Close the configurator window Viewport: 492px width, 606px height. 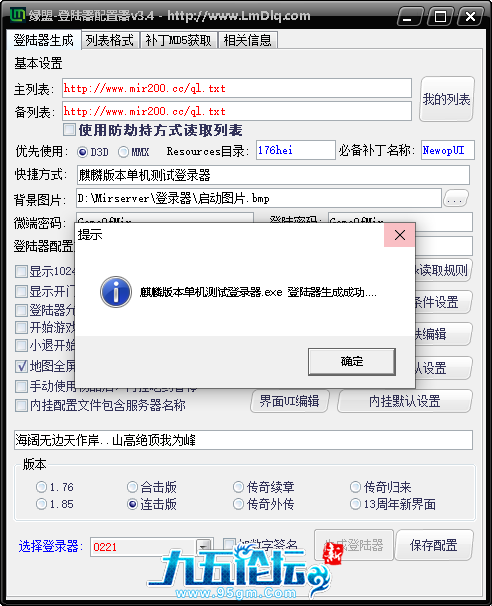point(470,17)
